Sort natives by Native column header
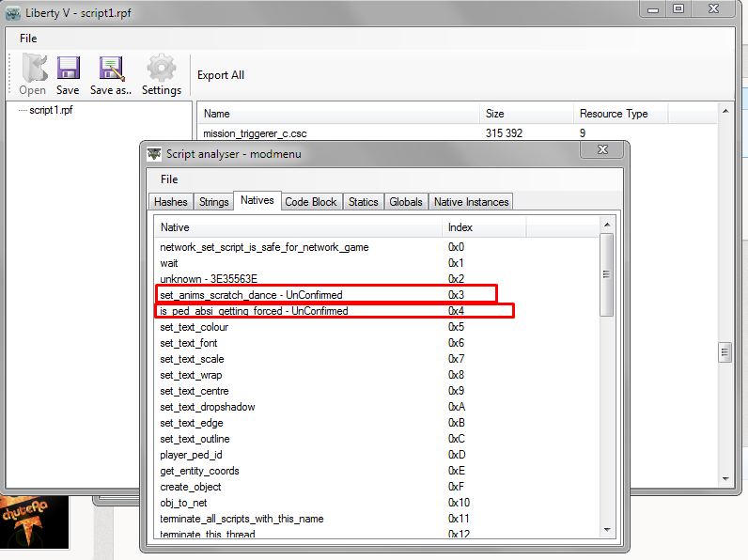The height and width of the screenshot is (560, 748). point(298,227)
